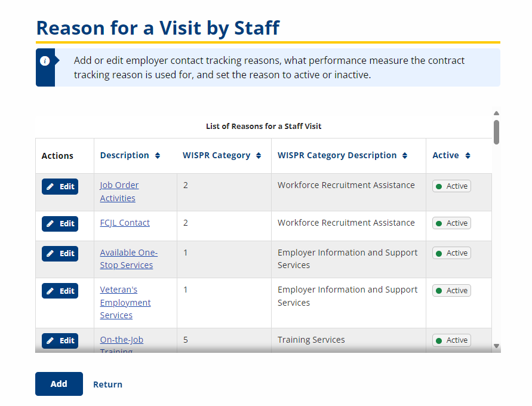
Task: Click Edit for Job Order Activities
Action: pos(60,186)
